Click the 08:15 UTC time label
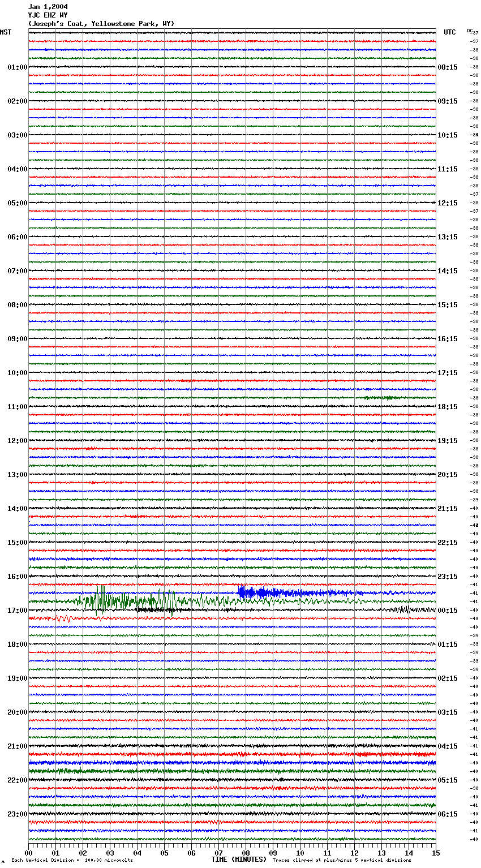The image size is (481, 868). click(x=448, y=67)
